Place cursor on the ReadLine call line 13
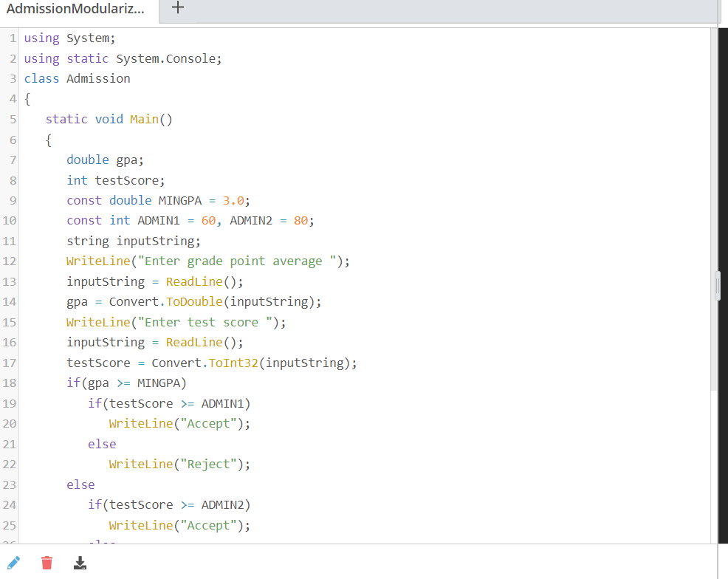The width and height of the screenshot is (728, 579). coord(192,281)
